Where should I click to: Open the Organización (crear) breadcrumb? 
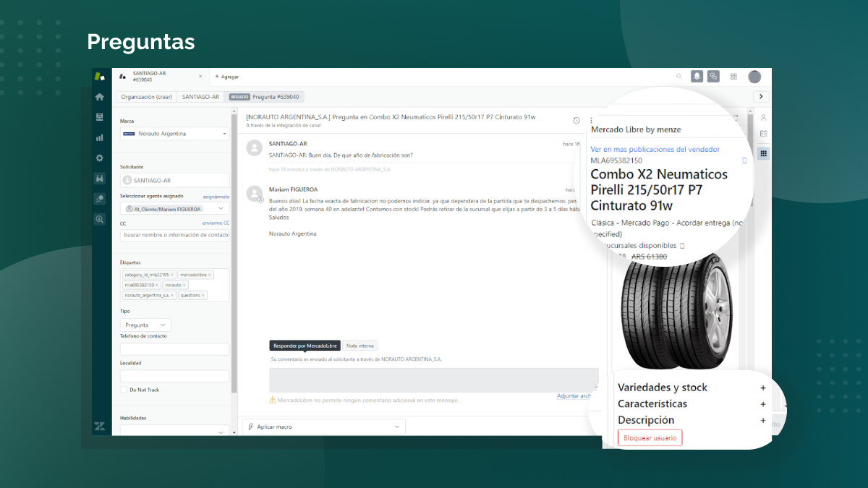point(147,97)
